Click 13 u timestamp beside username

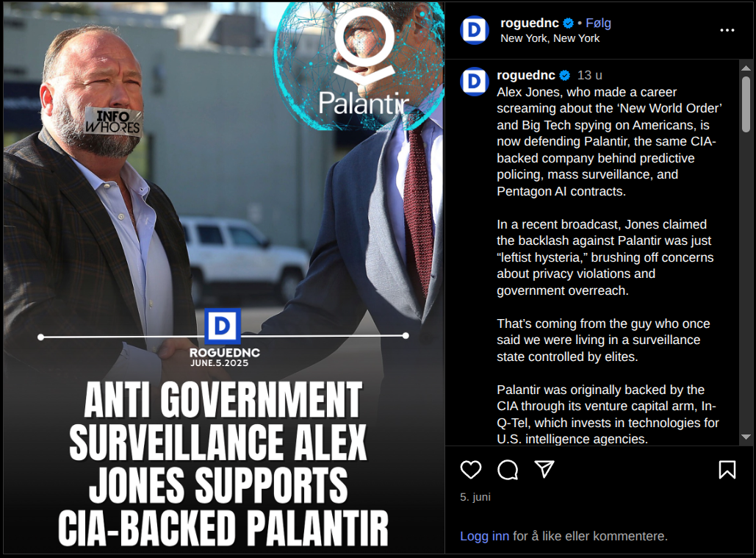pos(590,75)
